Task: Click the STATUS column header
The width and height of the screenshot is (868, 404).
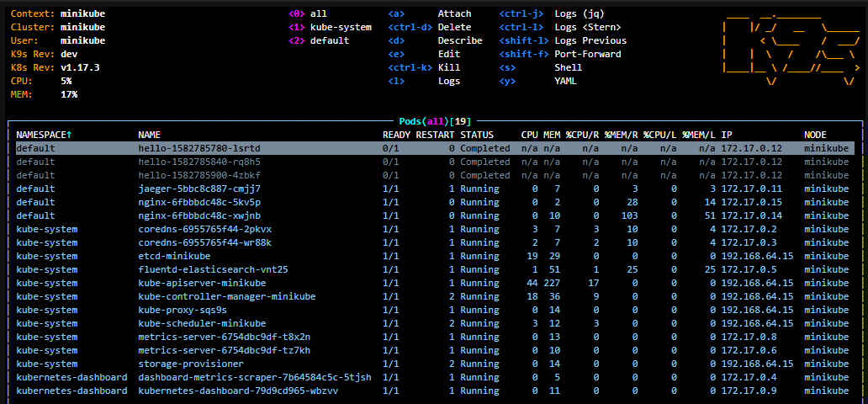Action: pyautogui.click(x=477, y=135)
